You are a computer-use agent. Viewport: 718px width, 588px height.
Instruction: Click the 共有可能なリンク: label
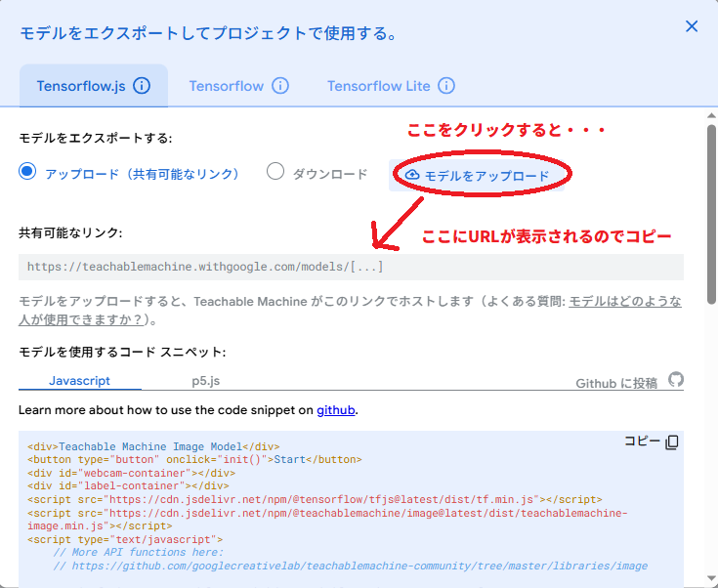70,232
